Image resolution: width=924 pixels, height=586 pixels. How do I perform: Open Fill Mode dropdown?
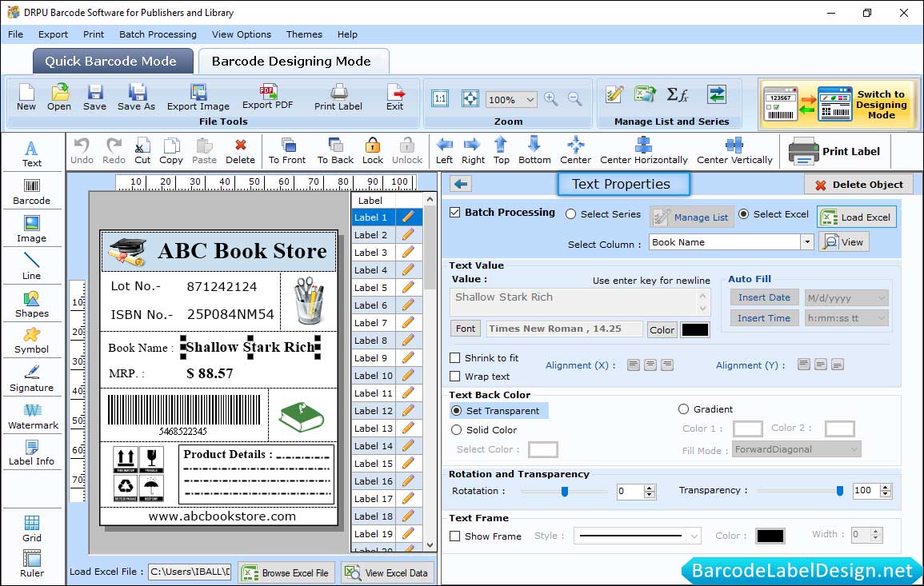click(x=854, y=449)
